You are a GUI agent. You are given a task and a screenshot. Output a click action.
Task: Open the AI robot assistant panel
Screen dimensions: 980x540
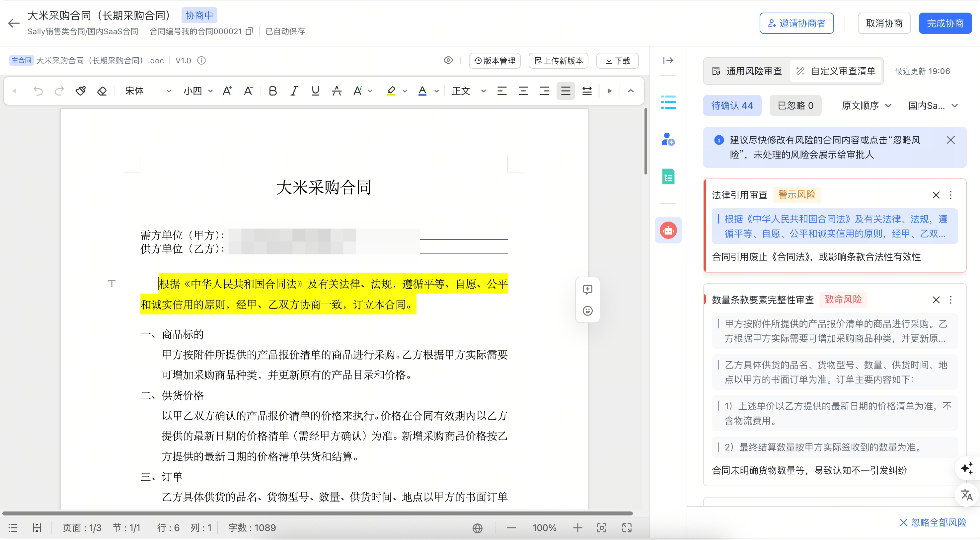[x=668, y=230]
